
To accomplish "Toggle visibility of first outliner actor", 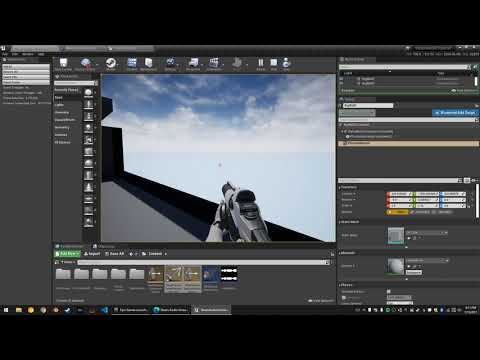I will click(341, 79).
